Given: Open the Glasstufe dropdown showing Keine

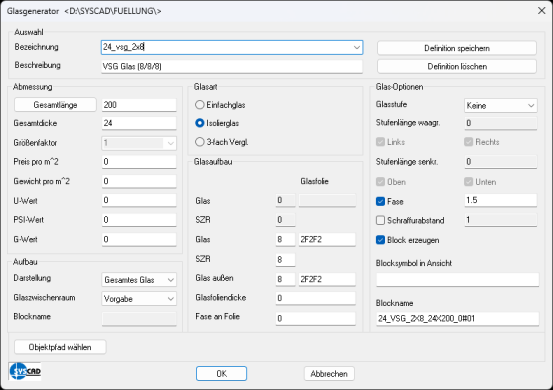Looking at the screenshot, I should coord(500,105).
